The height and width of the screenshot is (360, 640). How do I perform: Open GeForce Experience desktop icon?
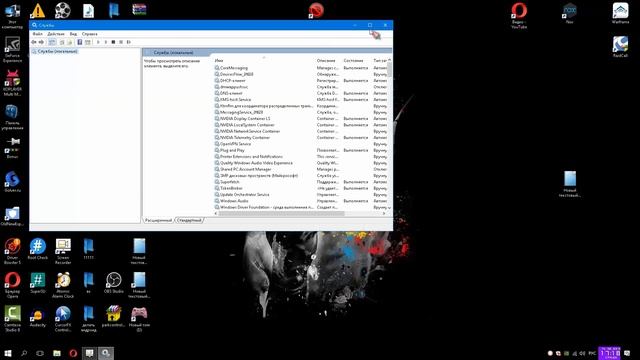pyautogui.click(x=12, y=49)
